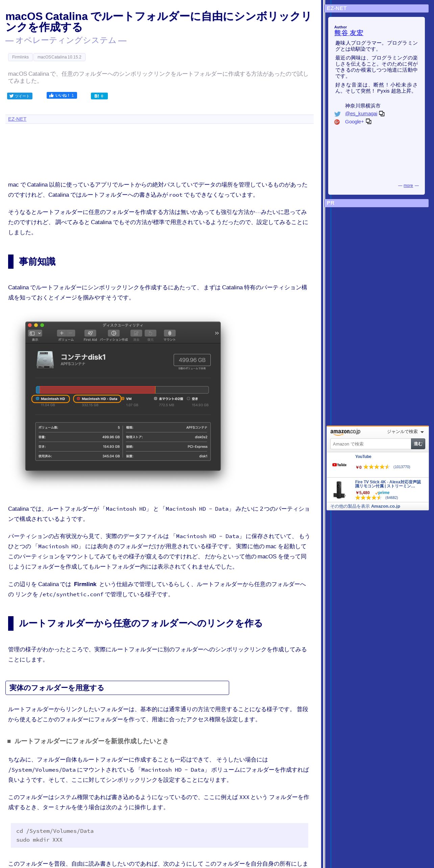434x868 pixels.
Task: Click the toolbar overflow double-chevron in screenshot
Action: 217,333
